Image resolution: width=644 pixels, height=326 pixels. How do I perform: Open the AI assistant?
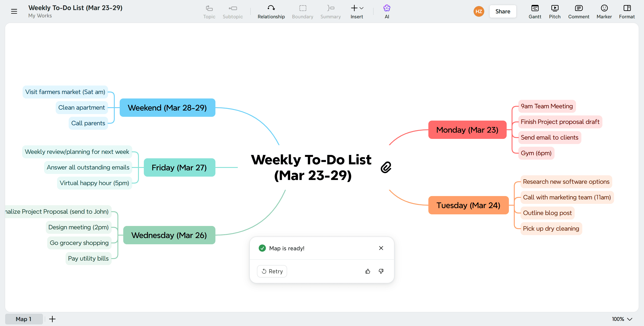[387, 11]
